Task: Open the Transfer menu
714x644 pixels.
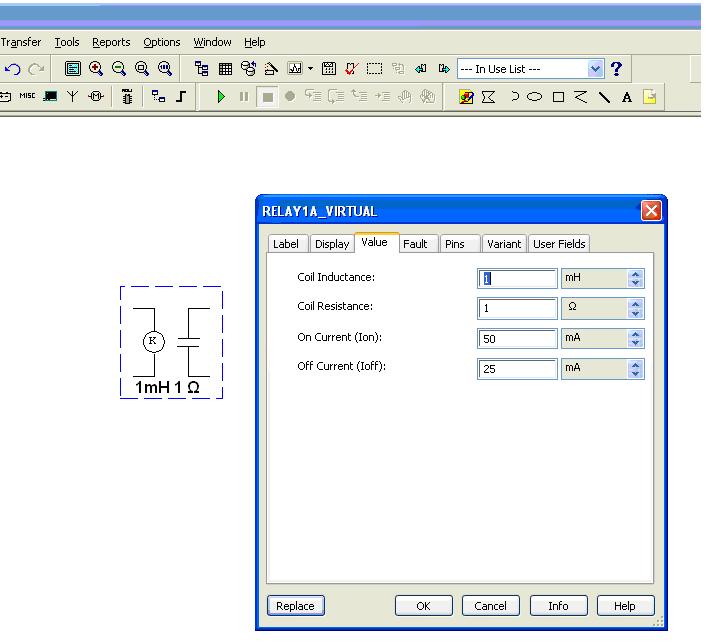Action: click(x=21, y=42)
